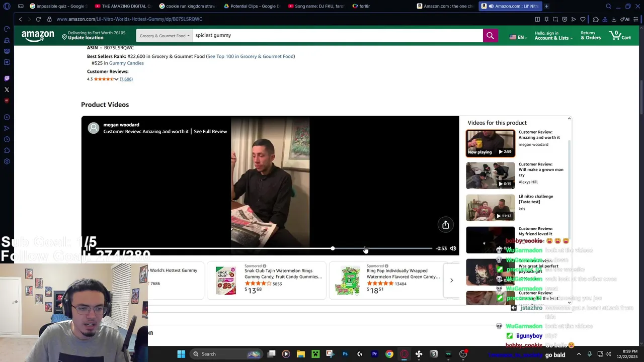Switch to the fori8r tab
644x362 pixels.
[380, 6]
